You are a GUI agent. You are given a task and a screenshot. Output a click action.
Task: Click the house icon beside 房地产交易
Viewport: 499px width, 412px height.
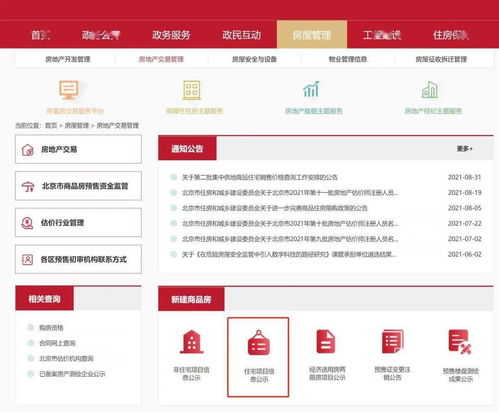pos(28,150)
